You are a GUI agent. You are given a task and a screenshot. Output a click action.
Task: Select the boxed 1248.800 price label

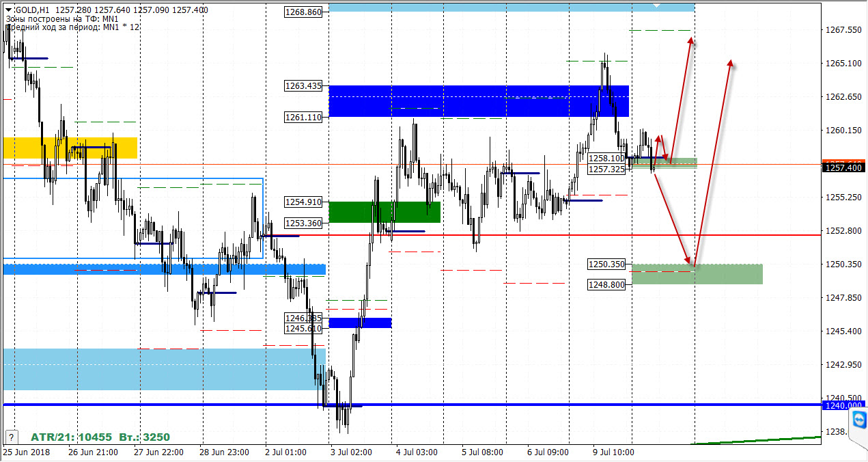point(607,284)
